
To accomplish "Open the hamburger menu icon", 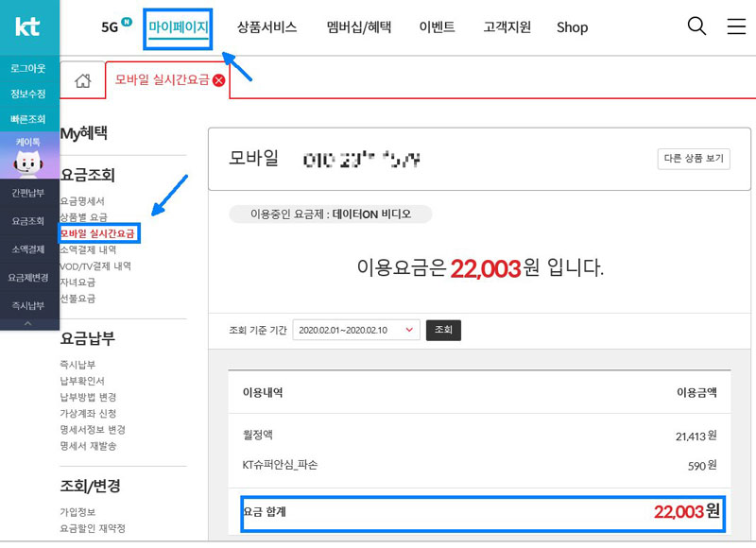I will (736, 26).
